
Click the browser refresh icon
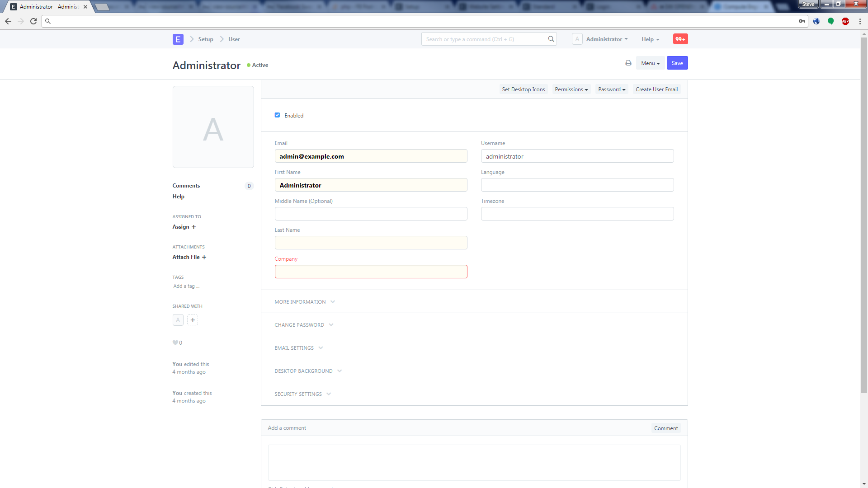tap(33, 21)
